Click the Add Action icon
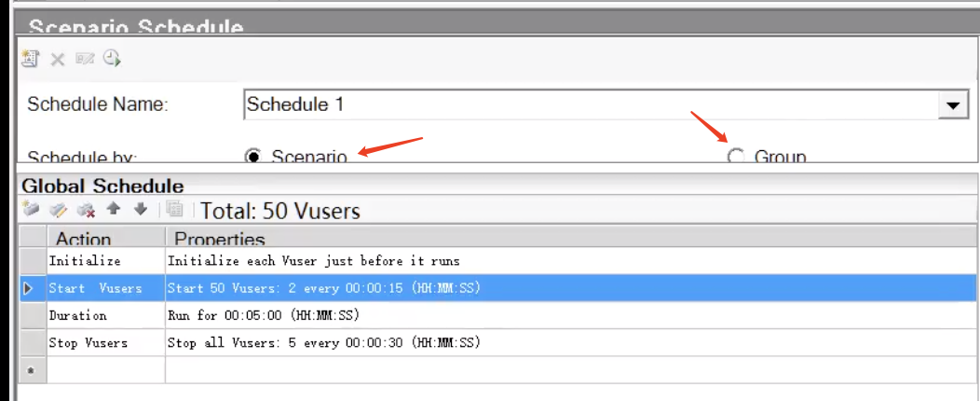This screenshot has width=980, height=401. 30,209
